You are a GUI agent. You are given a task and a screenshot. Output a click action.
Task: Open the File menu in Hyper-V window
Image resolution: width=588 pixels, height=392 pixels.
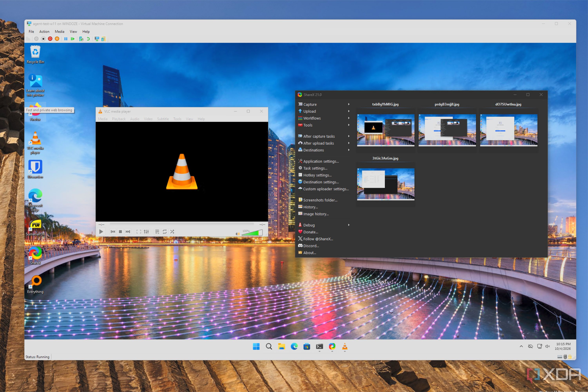(31, 32)
